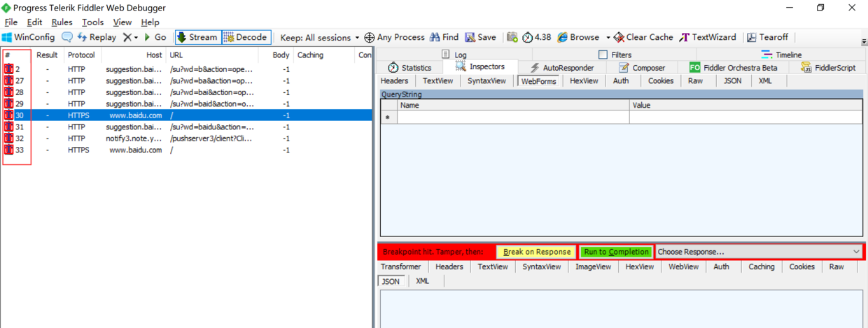This screenshot has height=328, width=868.
Task: Launch Browse in Internet Explorer
Action: tap(578, 37)
